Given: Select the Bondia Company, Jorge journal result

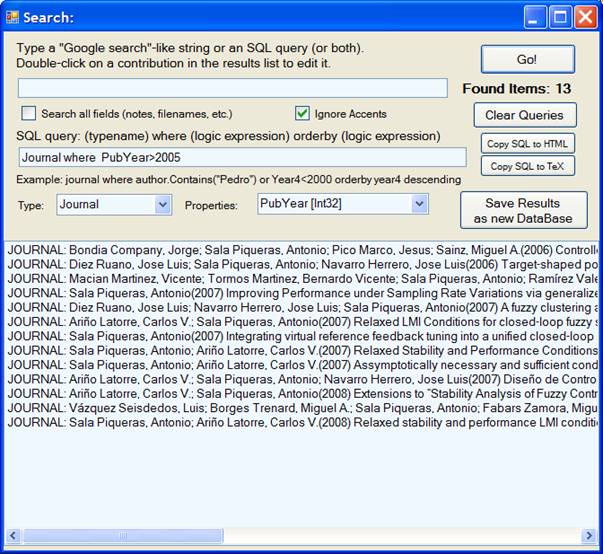Looking at the screenshot, I should (x=300, y=250).
